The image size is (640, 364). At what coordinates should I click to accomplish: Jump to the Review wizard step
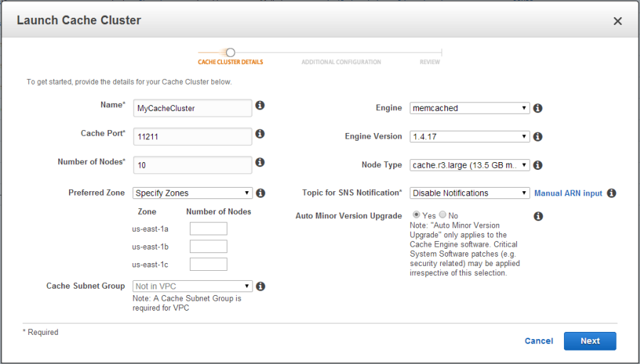(x=430, y=62)
